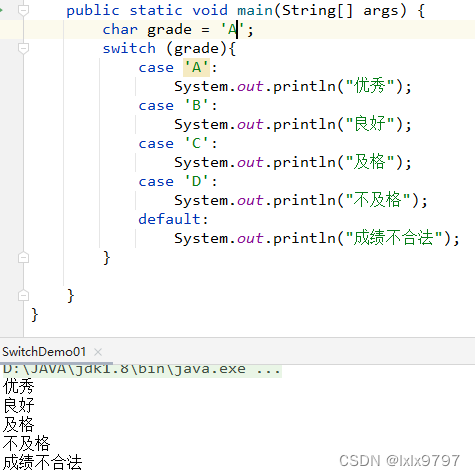Collapse the main method fold marker
The image size is (475, 476).
click(23, 10)
